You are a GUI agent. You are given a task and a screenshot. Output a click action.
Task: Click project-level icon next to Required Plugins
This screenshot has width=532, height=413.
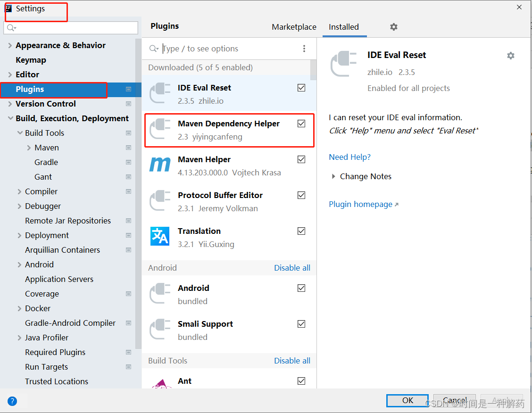coord(129,352)
